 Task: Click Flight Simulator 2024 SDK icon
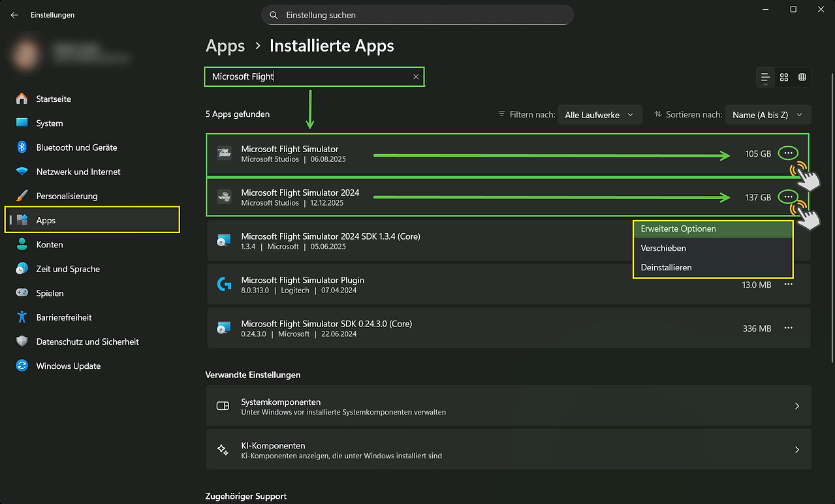(224, 241)
